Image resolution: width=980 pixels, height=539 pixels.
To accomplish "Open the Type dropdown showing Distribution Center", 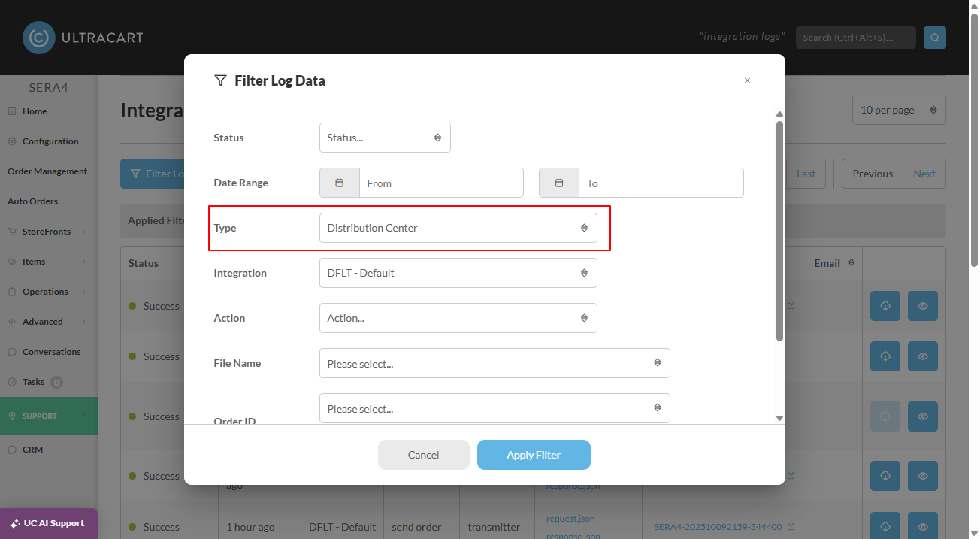I will [458, 228].
